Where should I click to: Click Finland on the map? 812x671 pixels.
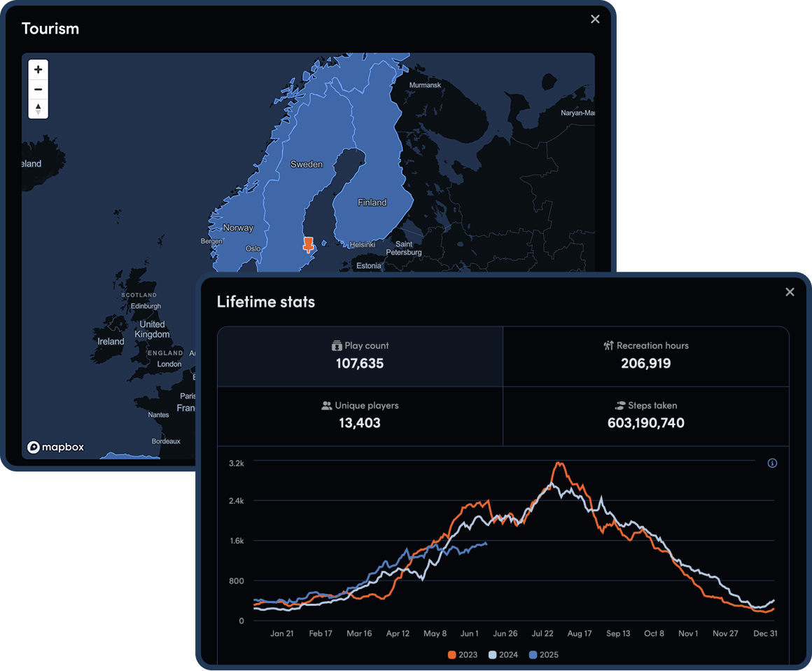point(372,202)
